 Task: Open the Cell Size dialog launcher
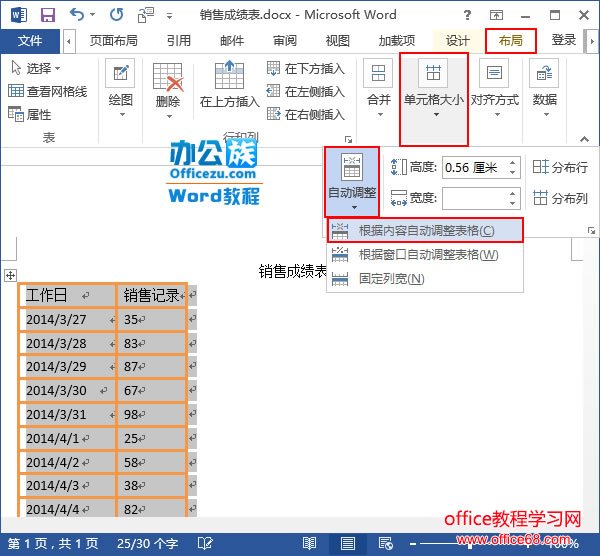coord(592,231)
